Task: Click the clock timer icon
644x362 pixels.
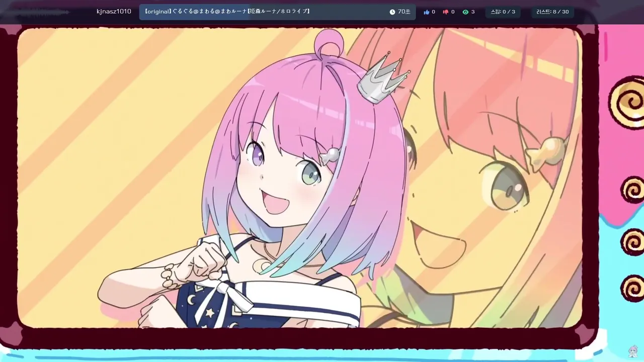Action: (x=392, y=12)
